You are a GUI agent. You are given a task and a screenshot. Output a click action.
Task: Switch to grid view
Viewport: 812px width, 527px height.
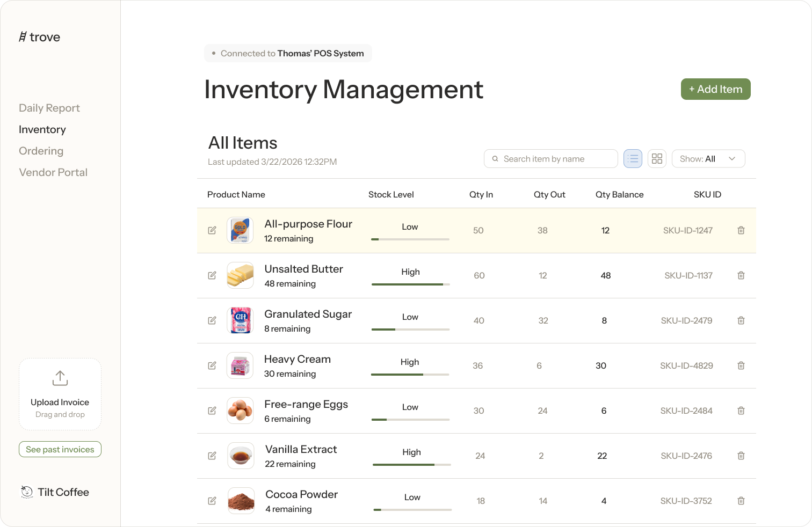click(657, 159)
